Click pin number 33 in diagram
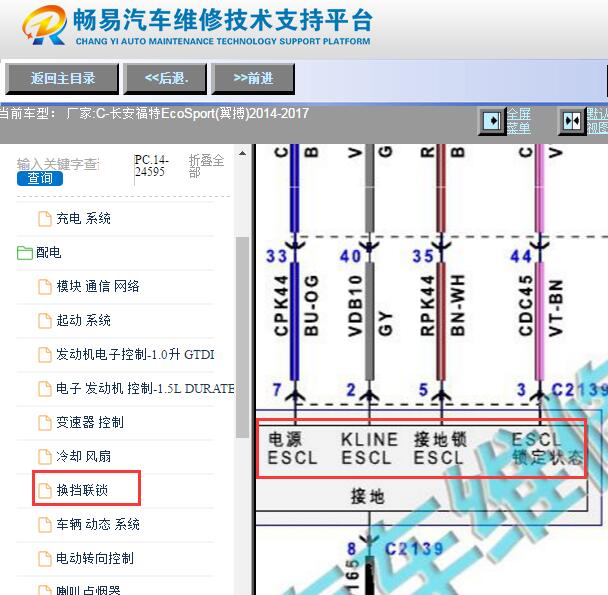 276,256
